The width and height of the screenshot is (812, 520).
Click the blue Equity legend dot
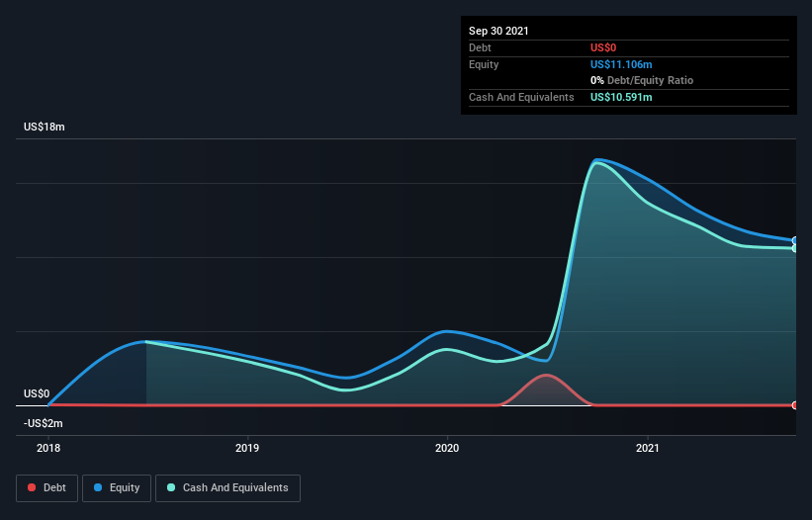[98, 487]
